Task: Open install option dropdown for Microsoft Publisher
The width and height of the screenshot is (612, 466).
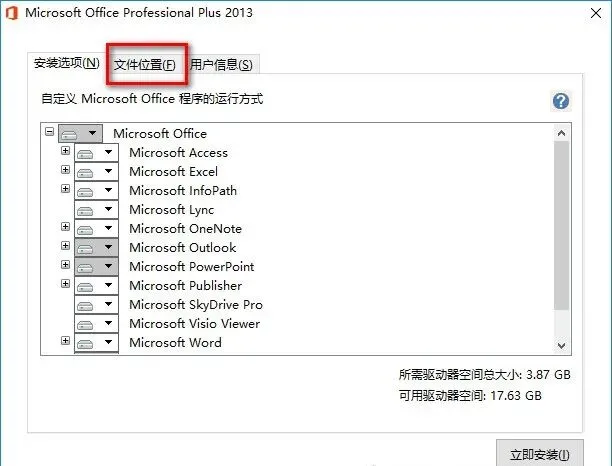Action: (96, 285)
